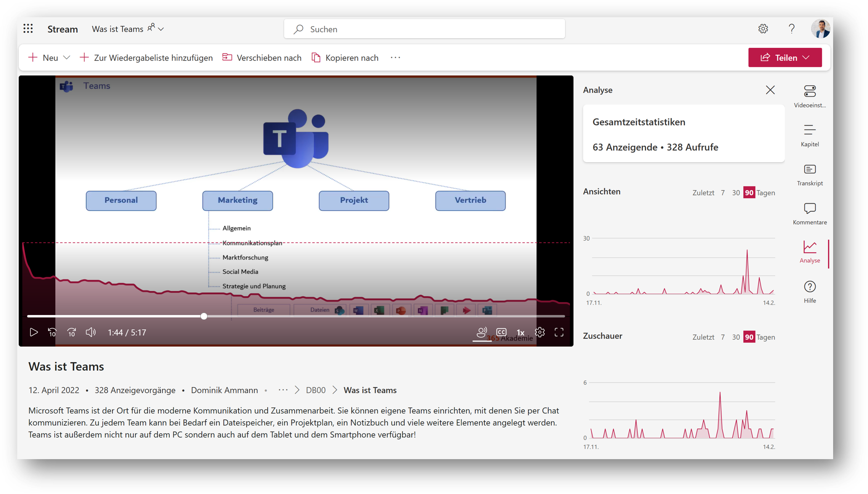Image resolution: width=868 pixels, height=494 pixels.
Task: Toggle closed captions CC
Action: pos(501,332)
